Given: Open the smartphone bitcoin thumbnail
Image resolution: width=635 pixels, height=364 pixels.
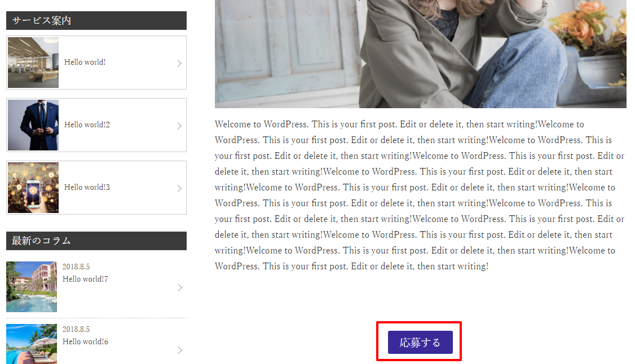Looking at the screenshot, I should pyautogui.click(x=33, y=188).
